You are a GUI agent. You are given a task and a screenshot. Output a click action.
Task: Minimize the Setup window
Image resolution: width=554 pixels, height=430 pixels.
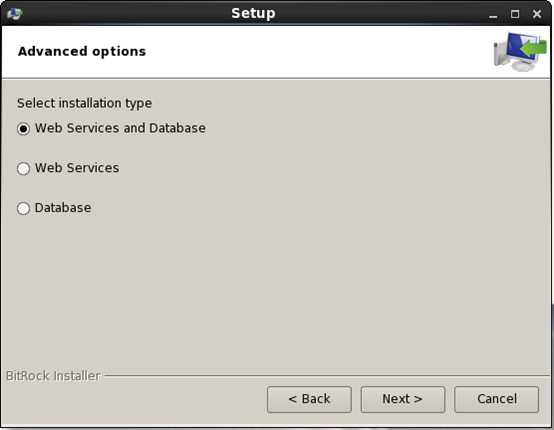coord(493,14)
